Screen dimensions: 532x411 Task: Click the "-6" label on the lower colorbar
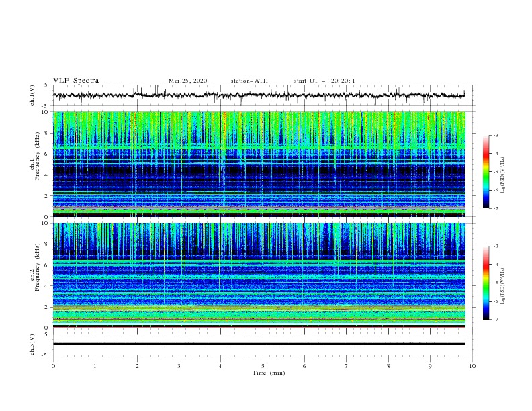[x=495, y=301]
